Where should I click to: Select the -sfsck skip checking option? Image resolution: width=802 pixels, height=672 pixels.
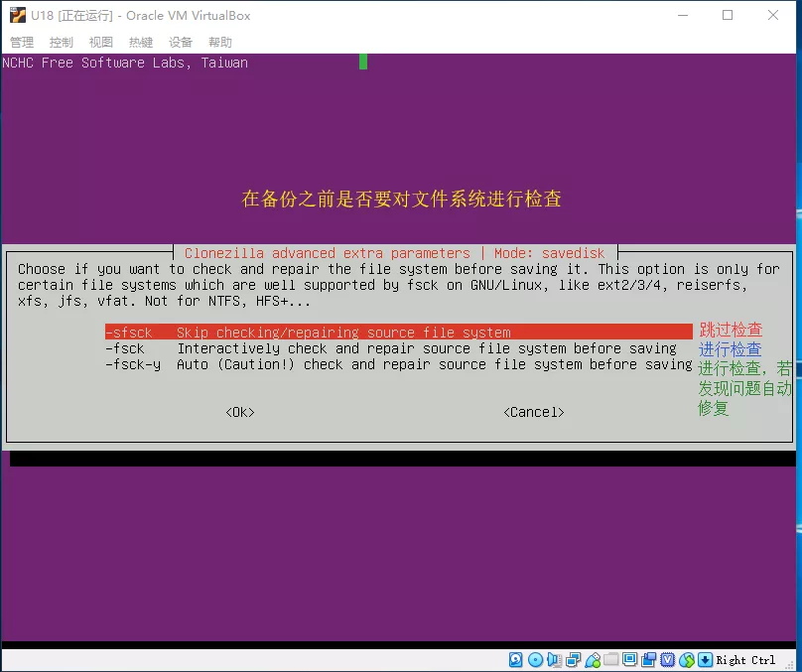click(x=398, y=332)
